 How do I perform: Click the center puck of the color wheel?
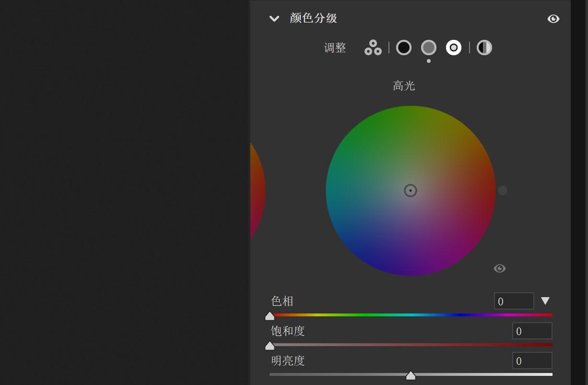tap(411, 191)
